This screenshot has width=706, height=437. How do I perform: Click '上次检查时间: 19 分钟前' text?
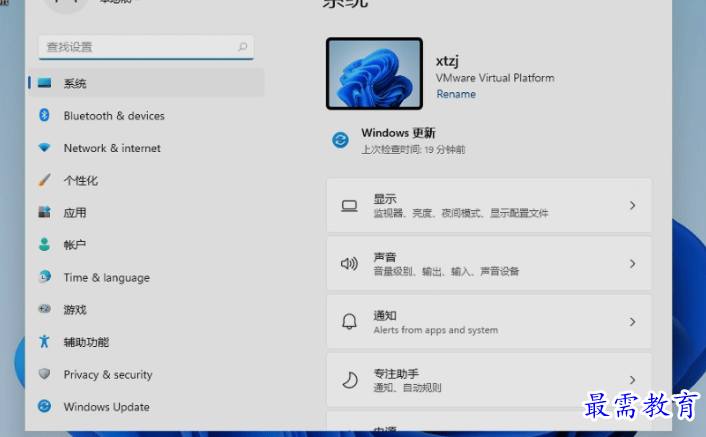coord(413,149)
